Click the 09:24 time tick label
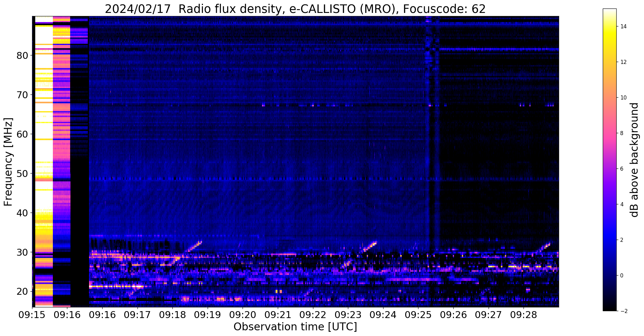This screenshot has height=336, width=644. click(x=383, y=315)
